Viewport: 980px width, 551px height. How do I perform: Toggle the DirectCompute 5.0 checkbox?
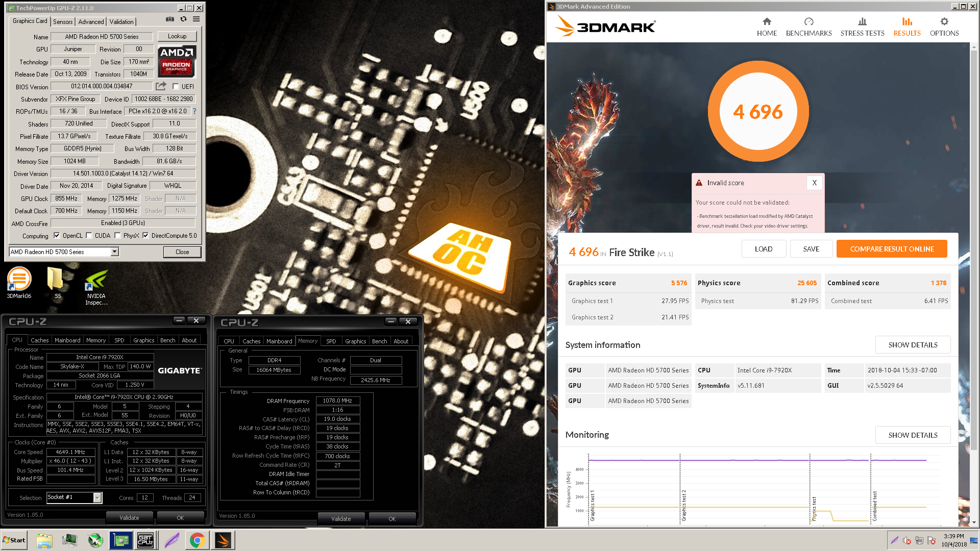(x=146, y=236)
